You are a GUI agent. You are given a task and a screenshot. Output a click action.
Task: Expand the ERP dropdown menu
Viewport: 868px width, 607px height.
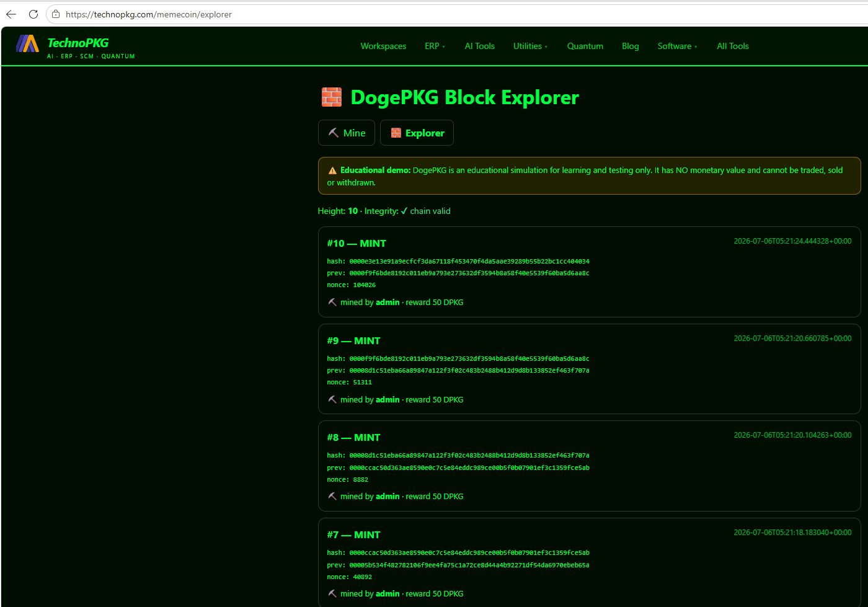435,46
